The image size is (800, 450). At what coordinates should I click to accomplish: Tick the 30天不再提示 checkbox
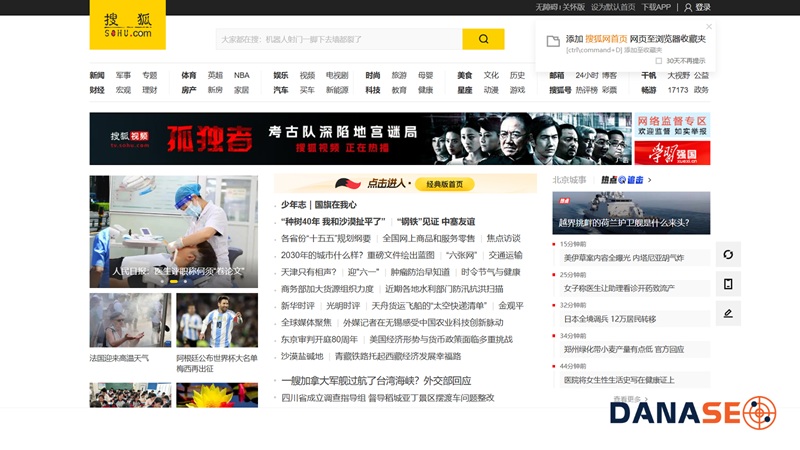(659, 61)
